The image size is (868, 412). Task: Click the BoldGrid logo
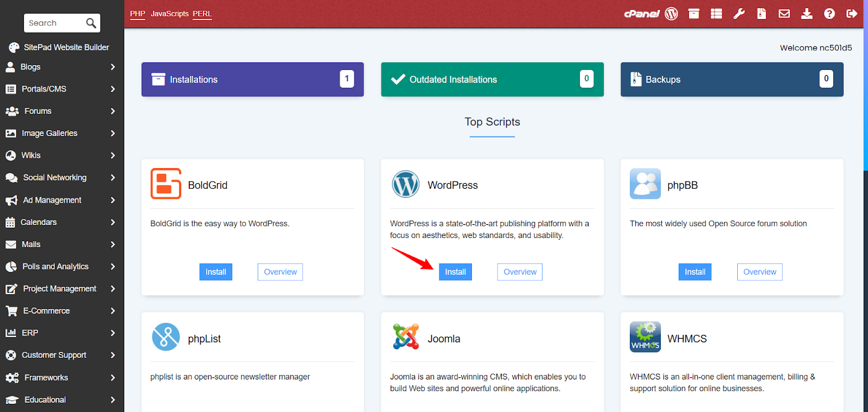pos(166,184)
